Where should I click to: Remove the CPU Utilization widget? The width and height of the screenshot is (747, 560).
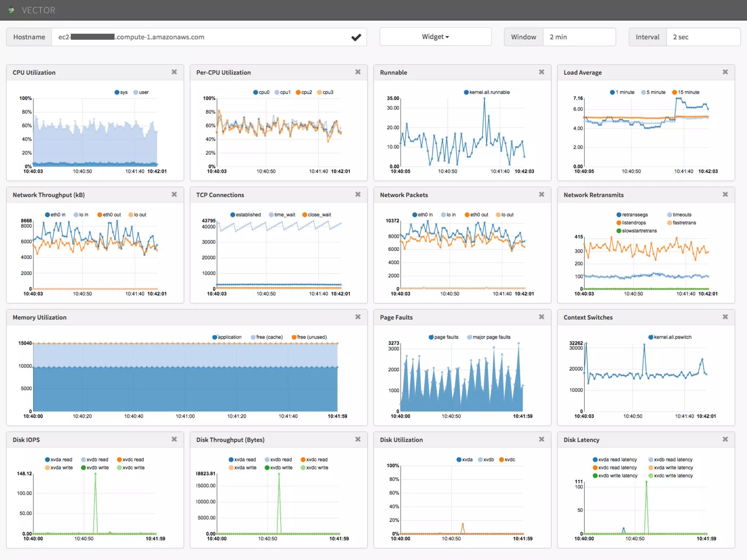[x=174, y=72]
